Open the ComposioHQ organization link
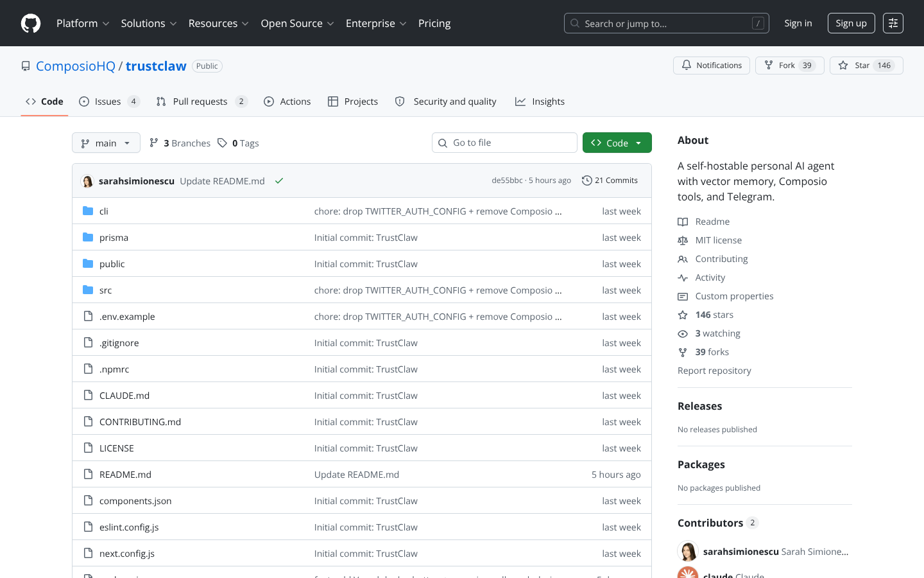Screen dimensions: 924x578 76,66
